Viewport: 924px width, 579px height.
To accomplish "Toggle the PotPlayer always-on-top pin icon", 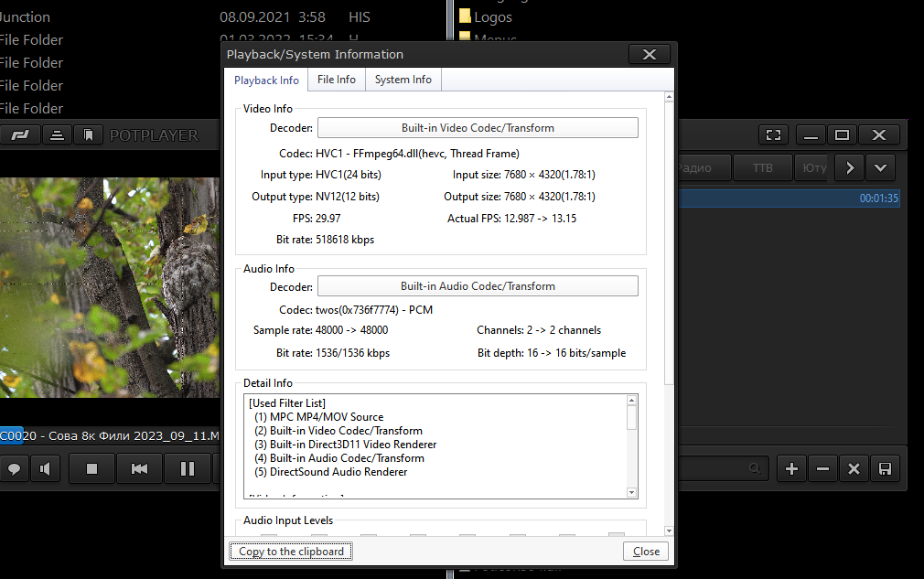I will click(x=57, y=135).
